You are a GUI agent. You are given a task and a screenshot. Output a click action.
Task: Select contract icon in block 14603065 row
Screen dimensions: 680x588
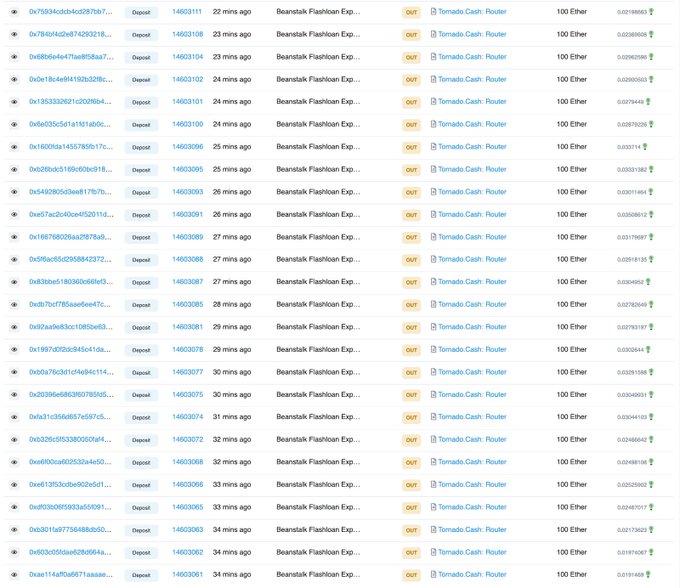coord(433,507)
